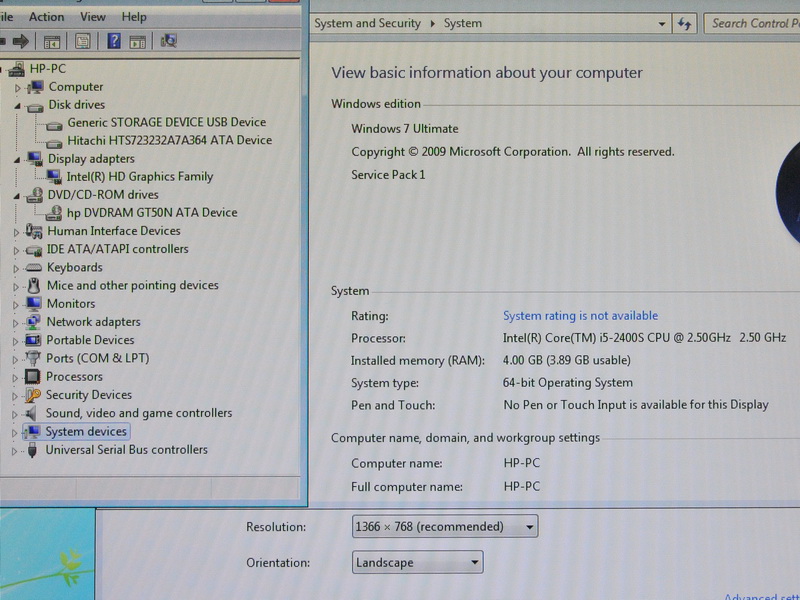
Task: Open the Orientation dropdown showing Landscape
Action: click(x=417, y=562)
